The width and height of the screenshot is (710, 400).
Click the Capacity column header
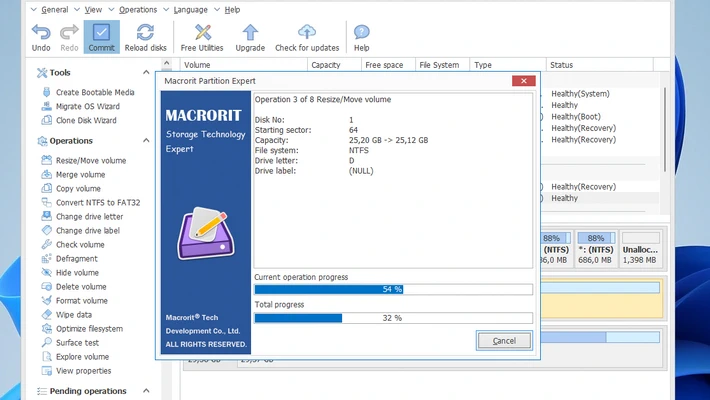tap(334, 65)
